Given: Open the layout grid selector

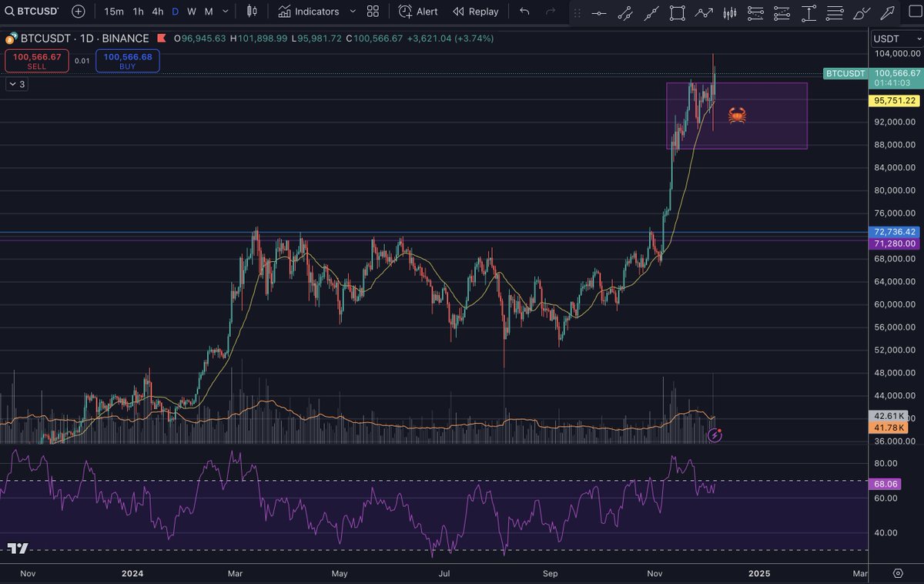Looking at the screenshot, I should click(373, 12).
